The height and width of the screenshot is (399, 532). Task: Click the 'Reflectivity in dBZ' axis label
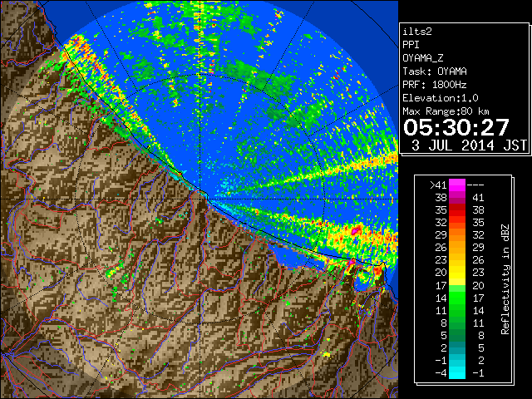[505, 279]
